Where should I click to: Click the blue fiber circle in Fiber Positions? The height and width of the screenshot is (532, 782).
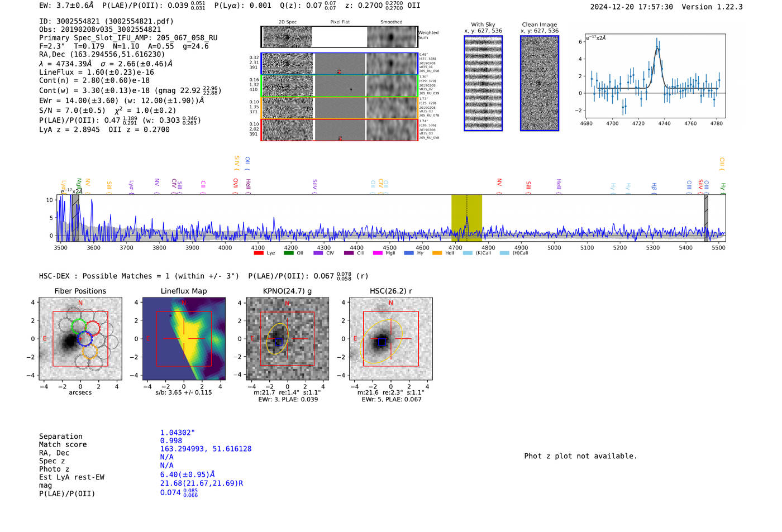click(x=84, y=338)
